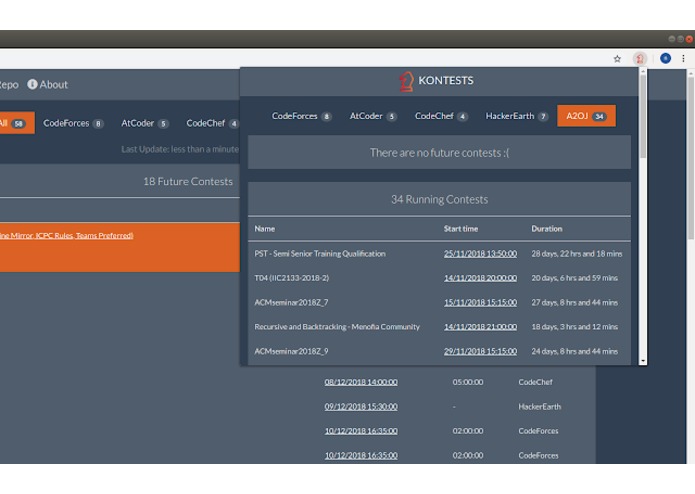
Task: Select CodeChef tab on background page
Action: [x=212, y=123]
